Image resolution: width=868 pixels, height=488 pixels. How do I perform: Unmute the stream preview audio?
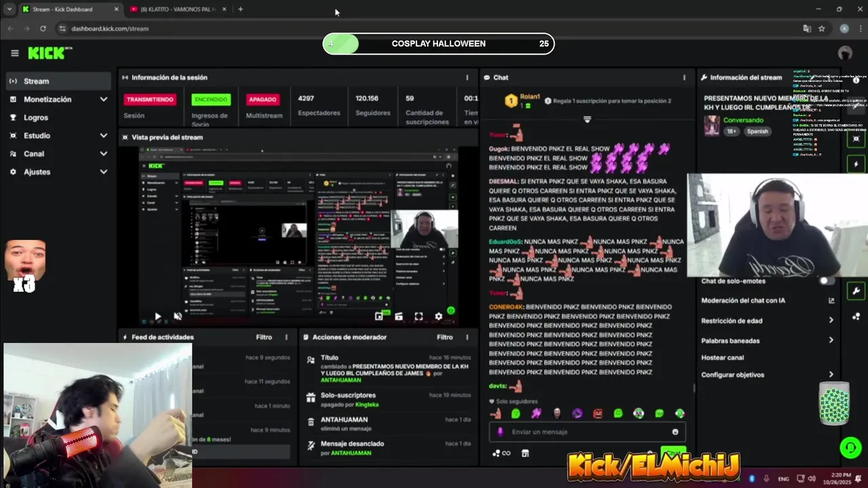[178, 316]
